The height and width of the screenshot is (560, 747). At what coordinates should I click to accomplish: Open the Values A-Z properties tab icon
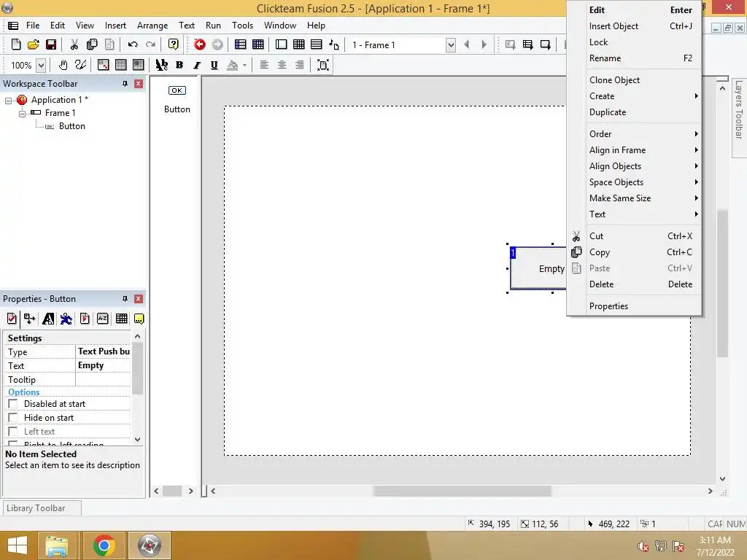click(x=102, y=319)
